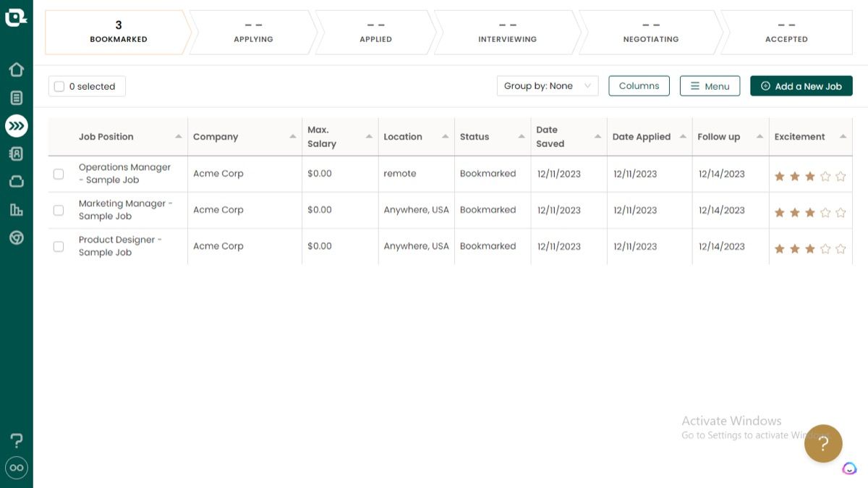Select the Bookmarked stage tab
The image size is (868, 488).
point(119,33)
